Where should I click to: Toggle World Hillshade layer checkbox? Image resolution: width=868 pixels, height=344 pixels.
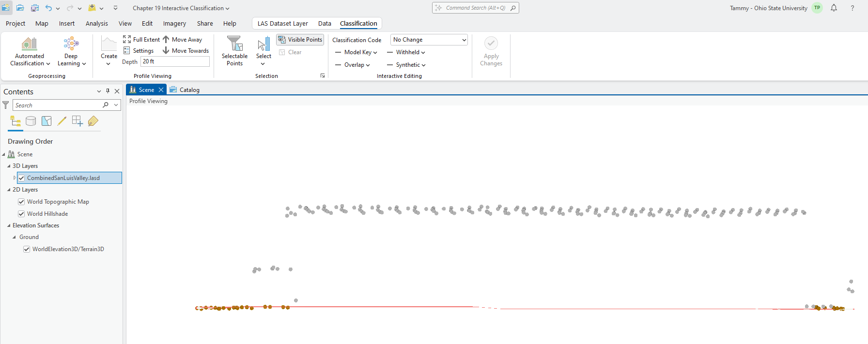click(21, 214)
